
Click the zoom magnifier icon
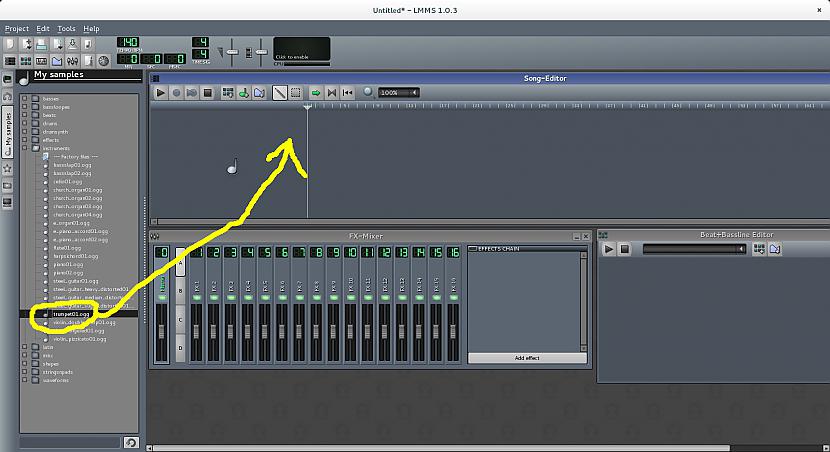point(368,93)
